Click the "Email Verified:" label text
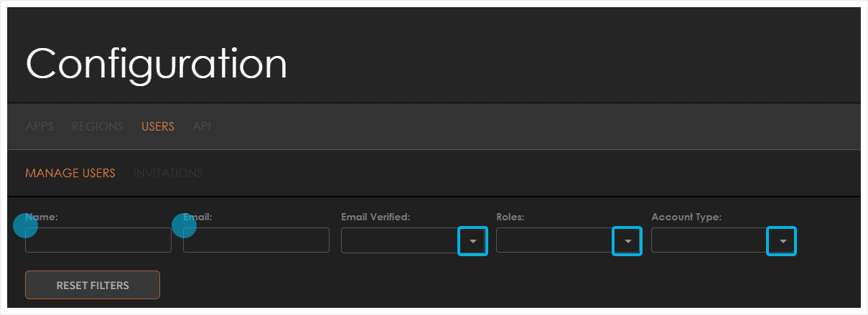 pyautogui.click(x=375, y=217)
